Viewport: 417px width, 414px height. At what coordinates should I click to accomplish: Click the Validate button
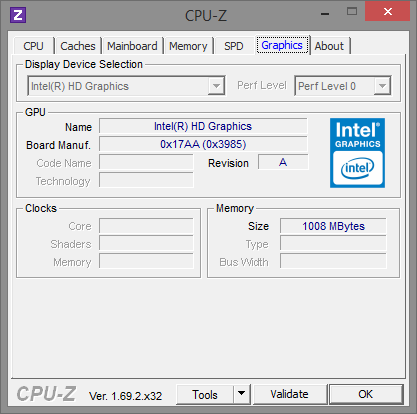289,394
